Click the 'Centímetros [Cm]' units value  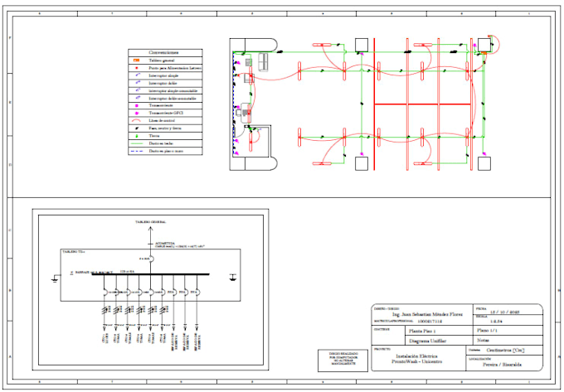point(505,350)
